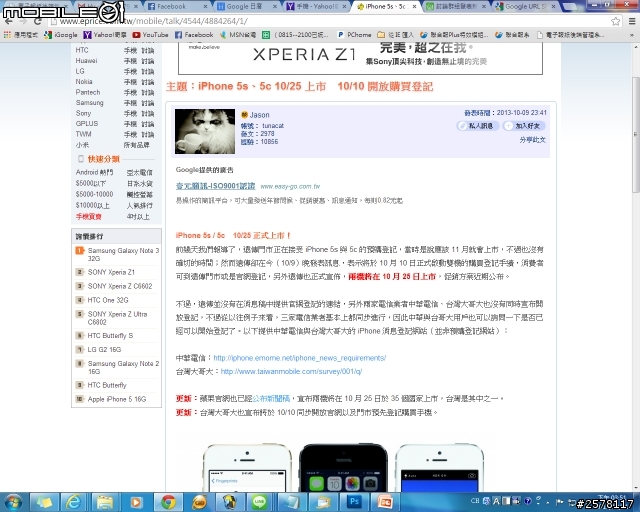Open the Chrome menu icon
Screen dimensions: 640x512
pyautogui.click(x=632, y=21)
